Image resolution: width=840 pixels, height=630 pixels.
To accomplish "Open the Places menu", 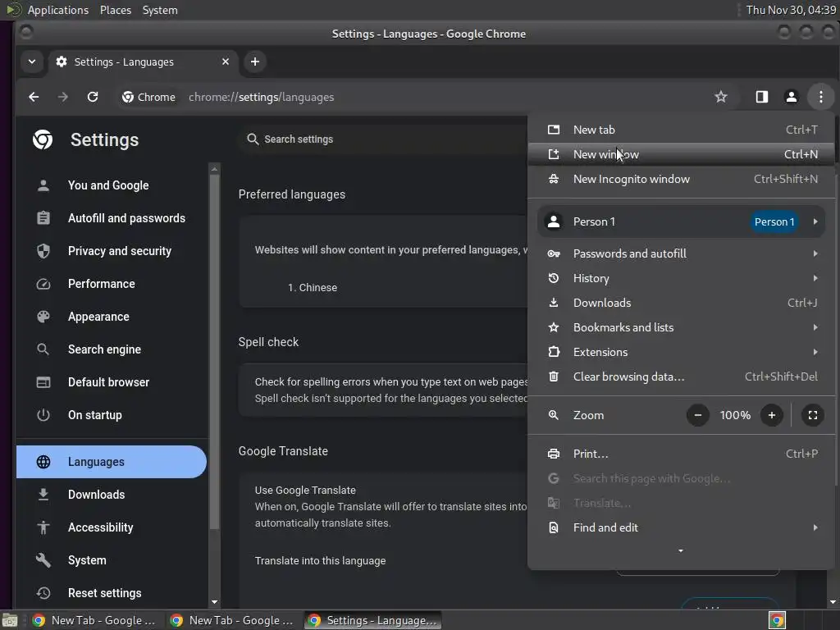I will point(115,10).
